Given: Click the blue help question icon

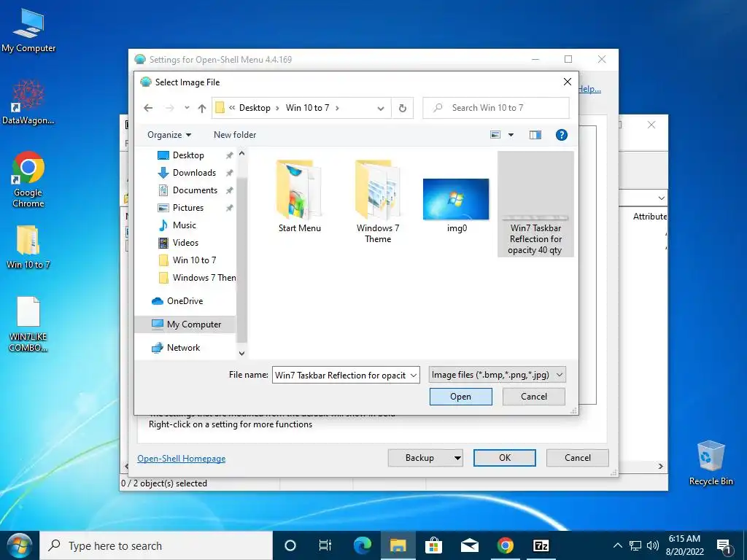Looking at the screenshot, I should coord(562,135).
